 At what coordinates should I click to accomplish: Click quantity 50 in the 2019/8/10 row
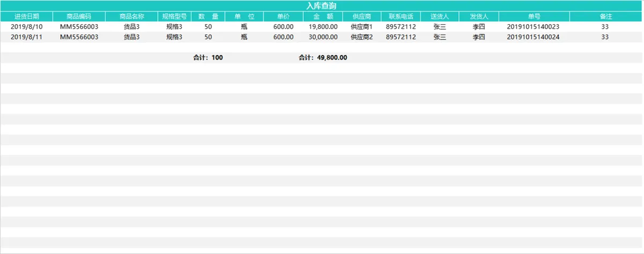point(208,27)
